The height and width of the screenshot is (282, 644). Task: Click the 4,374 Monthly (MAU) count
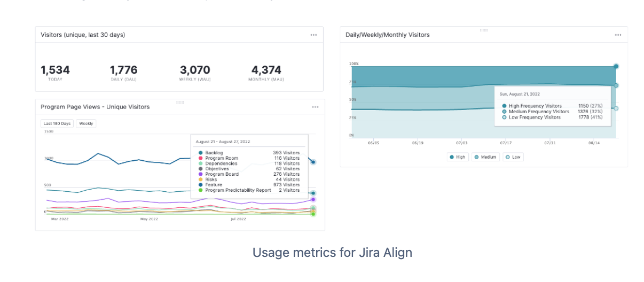point(266,70)
